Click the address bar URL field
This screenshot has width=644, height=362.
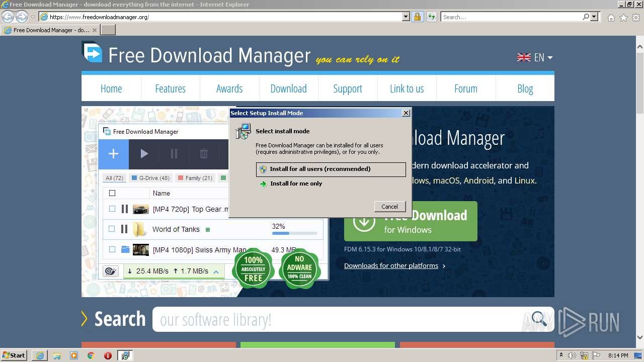click(x=220, y=17)
